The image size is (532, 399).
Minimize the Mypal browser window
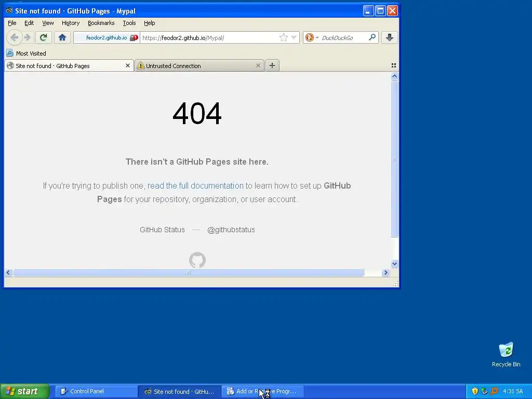368,10
